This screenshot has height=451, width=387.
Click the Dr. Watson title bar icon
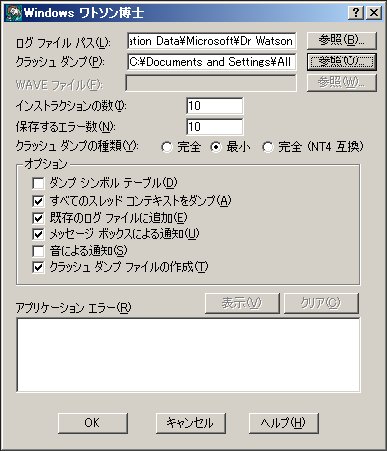tap(13, 13)
